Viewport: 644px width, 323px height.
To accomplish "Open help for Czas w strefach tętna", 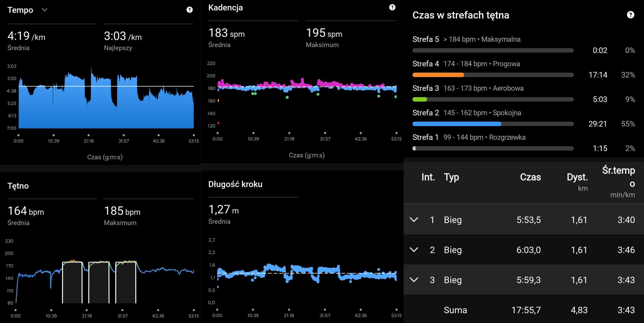I will click(630, 15).
